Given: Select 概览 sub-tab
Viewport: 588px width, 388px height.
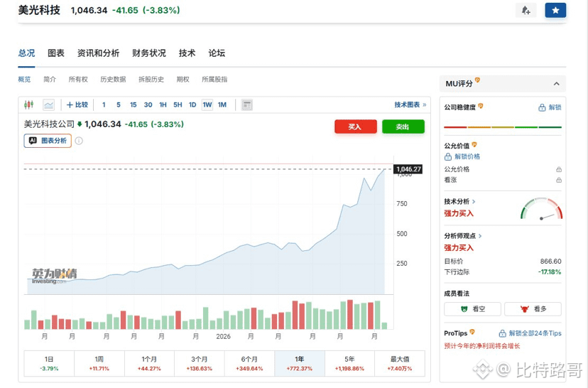Looking at the screenshot, I should (x=24, y=79).
